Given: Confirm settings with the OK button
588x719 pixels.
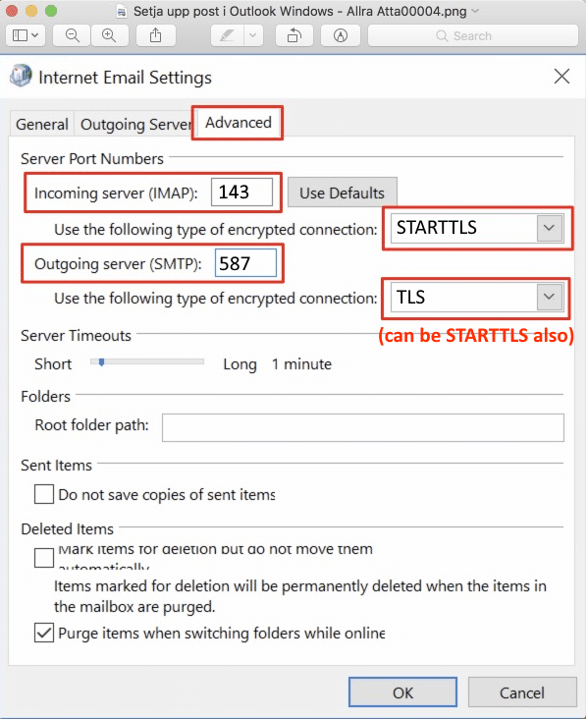Looking at the screenshot, I should tap(402, 692).
